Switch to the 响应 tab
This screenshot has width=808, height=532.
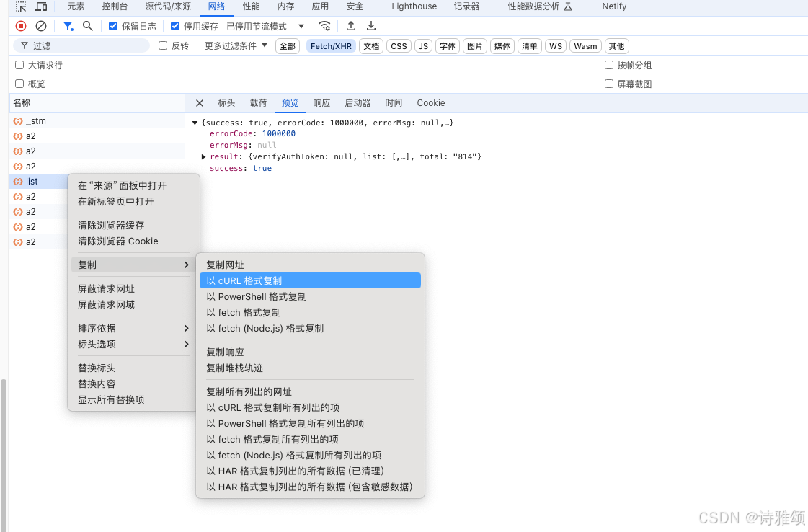pyautogui.click(x=321, y=103)
